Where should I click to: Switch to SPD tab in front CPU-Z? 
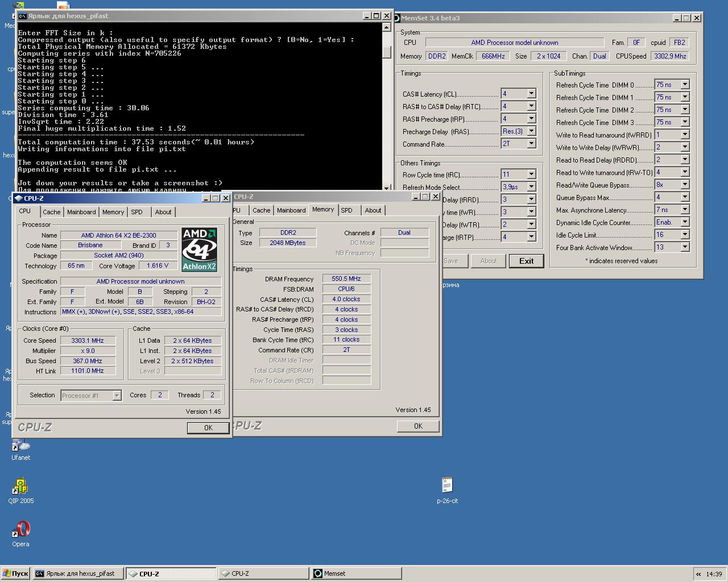coord(136,212)
